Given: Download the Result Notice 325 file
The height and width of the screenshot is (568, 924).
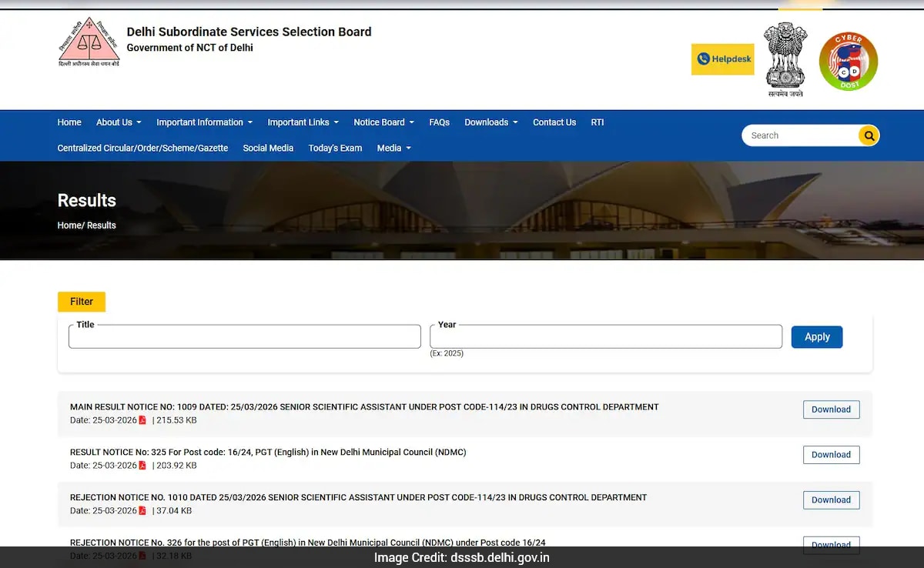Looking at the screenshot, I should (831, 455).
